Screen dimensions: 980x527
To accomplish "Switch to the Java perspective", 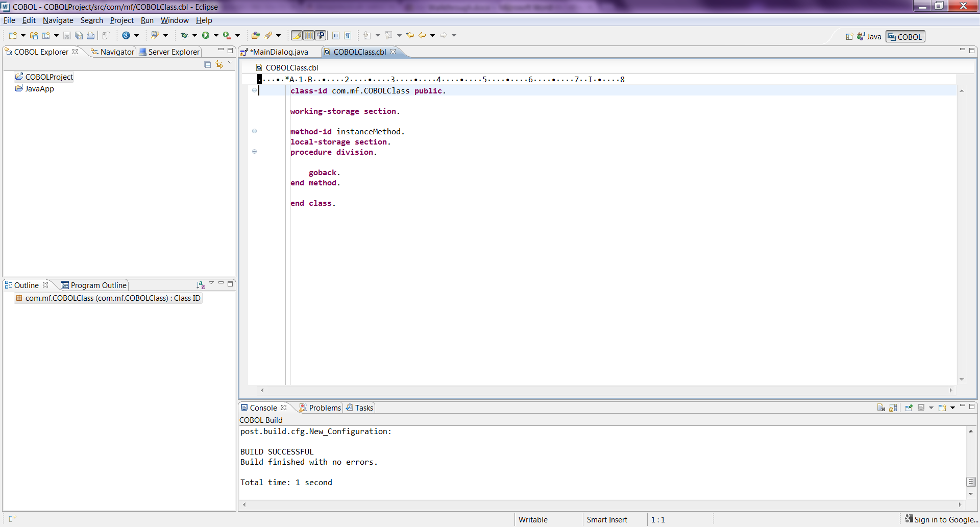I will pyautogui.click(x=869, y=37).
